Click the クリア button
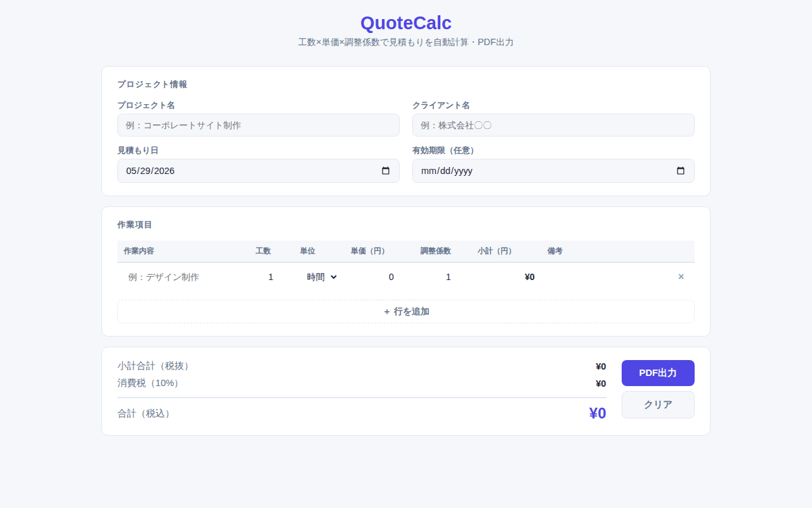This screenshot has width=812, height=508. coord(658,404)
